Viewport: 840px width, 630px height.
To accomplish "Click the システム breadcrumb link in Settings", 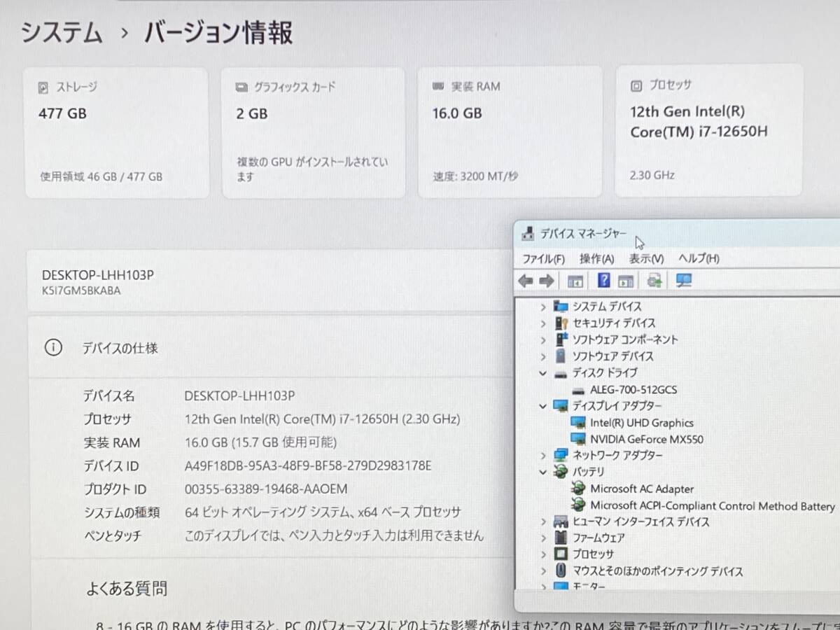I will pos(62,33).
